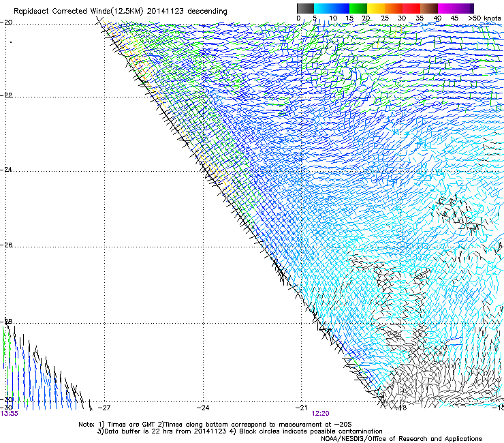The image size is (504, 443).
Task: Click the '35' legend scale label
Action: coord(420,18)
